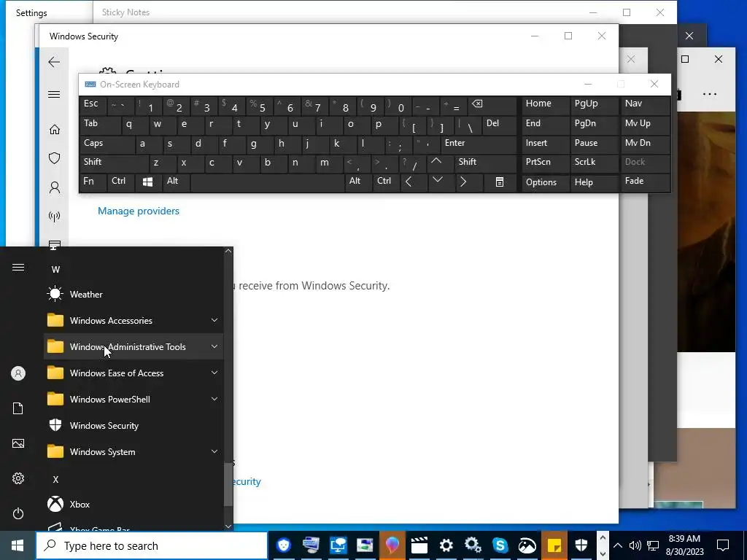Go back in Windows Security
This screenshot has height=560, width=747.
pyautogui.click(x=54, y=62)
